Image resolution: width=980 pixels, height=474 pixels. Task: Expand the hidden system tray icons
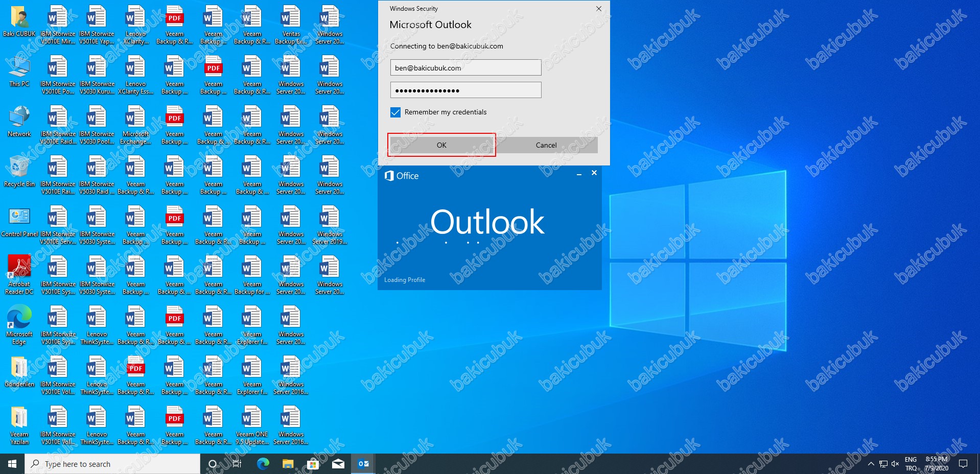pos(871,464)
